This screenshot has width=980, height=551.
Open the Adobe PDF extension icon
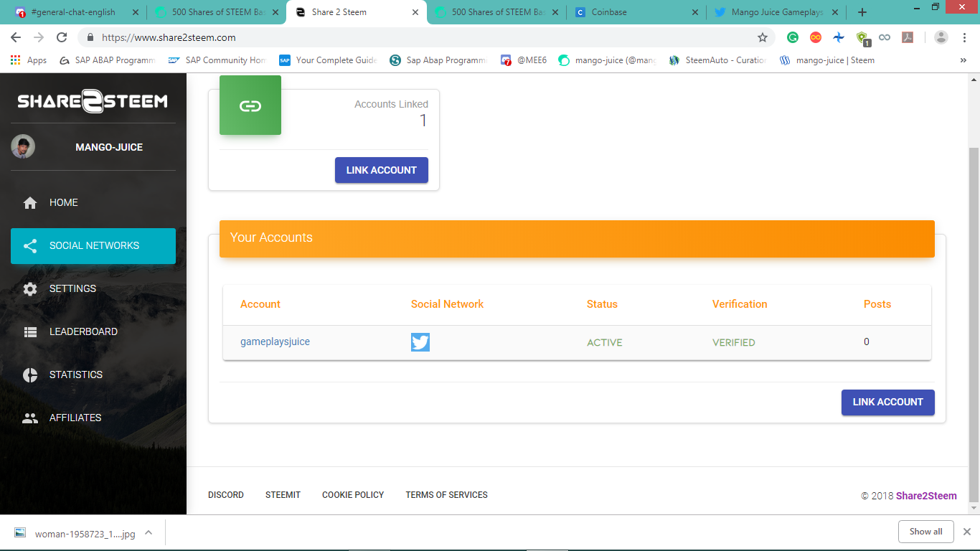pos(908,37)
